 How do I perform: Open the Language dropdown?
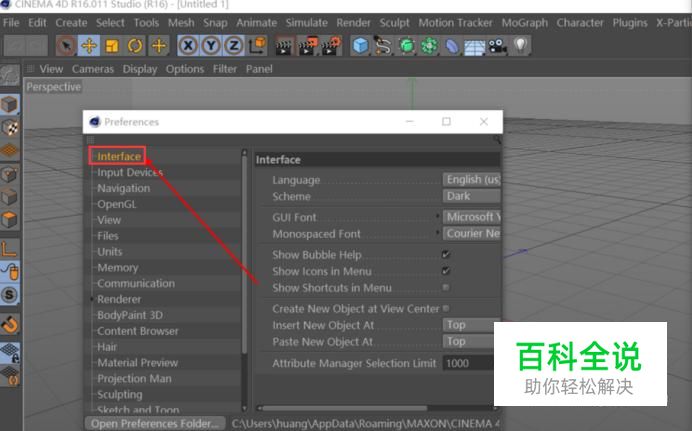pos(471,180)
